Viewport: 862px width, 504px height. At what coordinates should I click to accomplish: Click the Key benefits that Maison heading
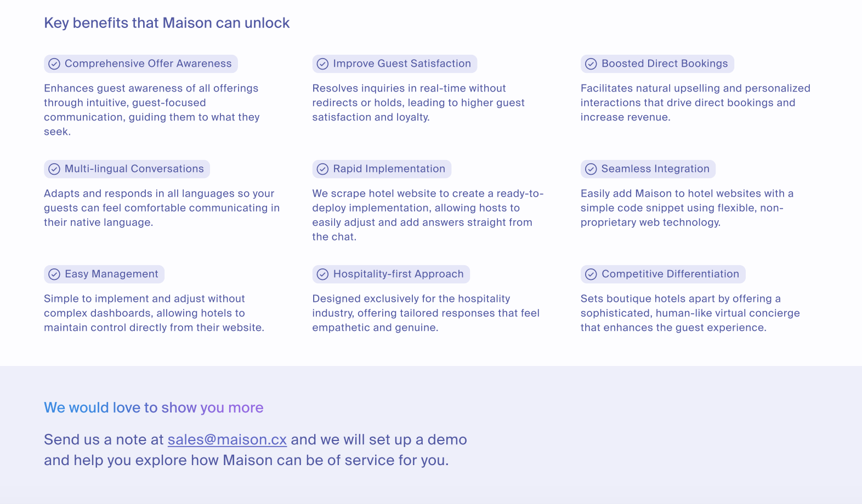click(x=167, y=23)
